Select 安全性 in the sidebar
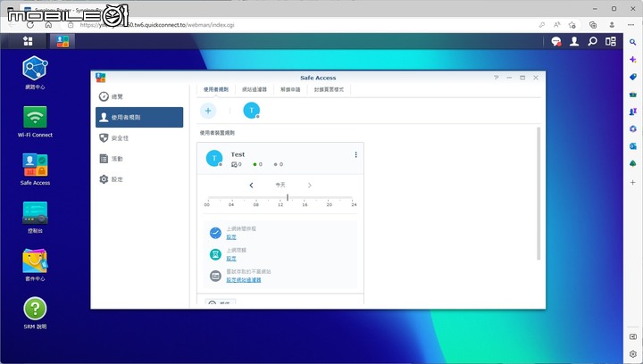This screenshot has width=643, height=364. pos(139,138)
